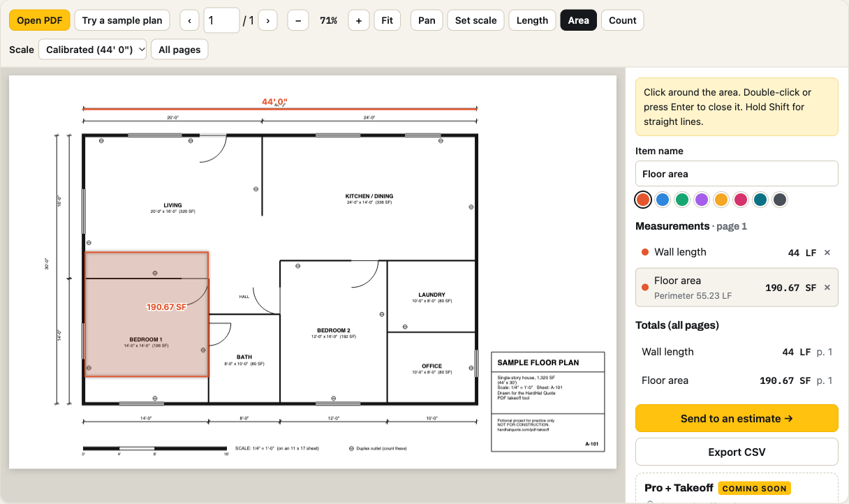
Task: Select the Wall length measurement row
Action: (x=737, y=253)
